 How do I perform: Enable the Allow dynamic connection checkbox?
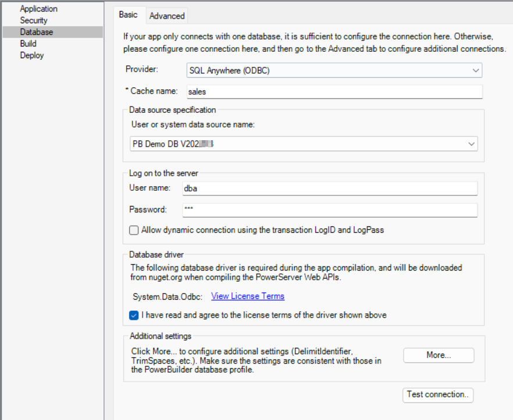click(x=134, y=230)
